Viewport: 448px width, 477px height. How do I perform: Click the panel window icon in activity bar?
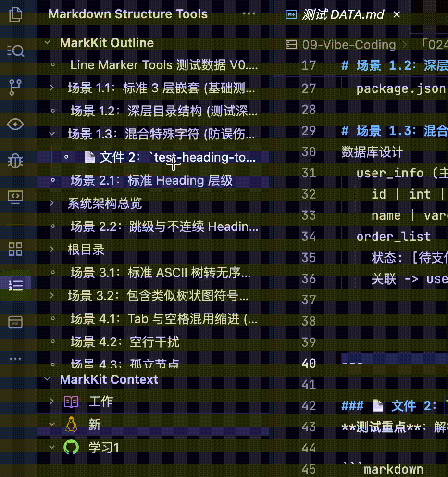pos(15,322)
